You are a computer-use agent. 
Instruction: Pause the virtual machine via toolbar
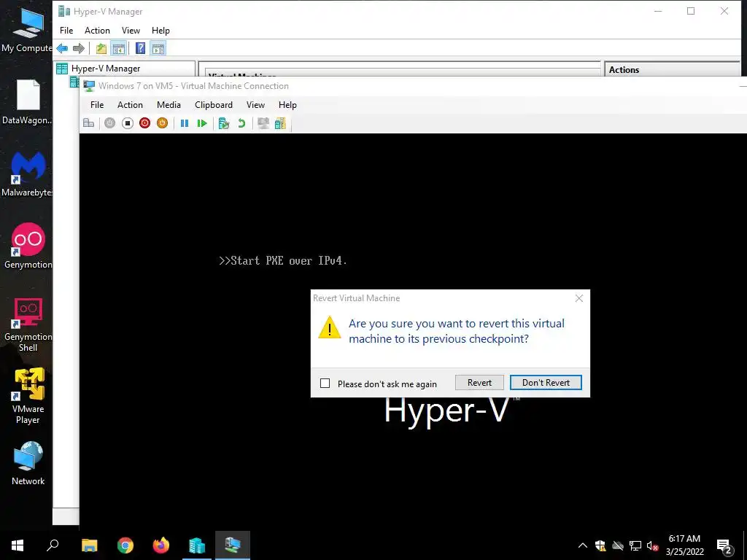(x=185, y=123)
